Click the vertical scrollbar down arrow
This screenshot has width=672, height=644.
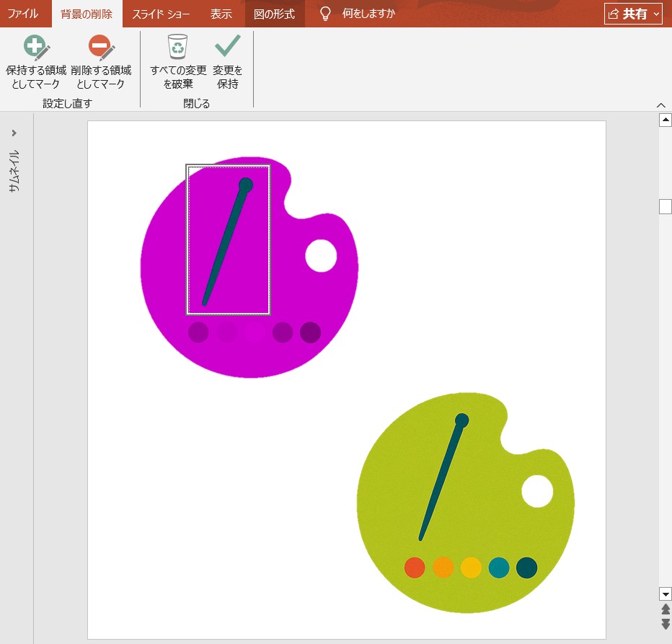click(665, 594)
